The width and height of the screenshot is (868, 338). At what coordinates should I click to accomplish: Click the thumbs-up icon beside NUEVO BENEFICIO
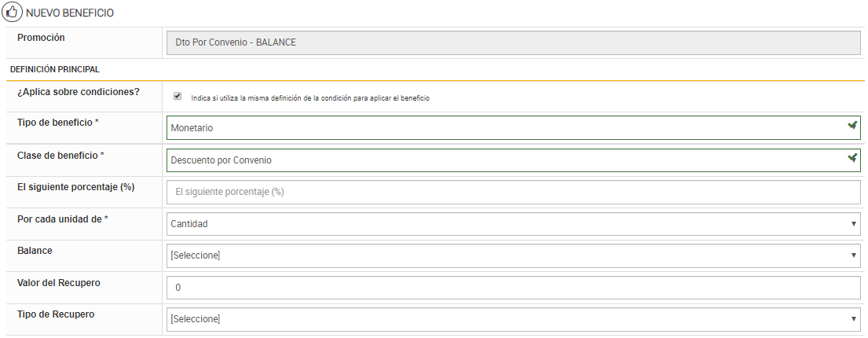click(12, 13)
